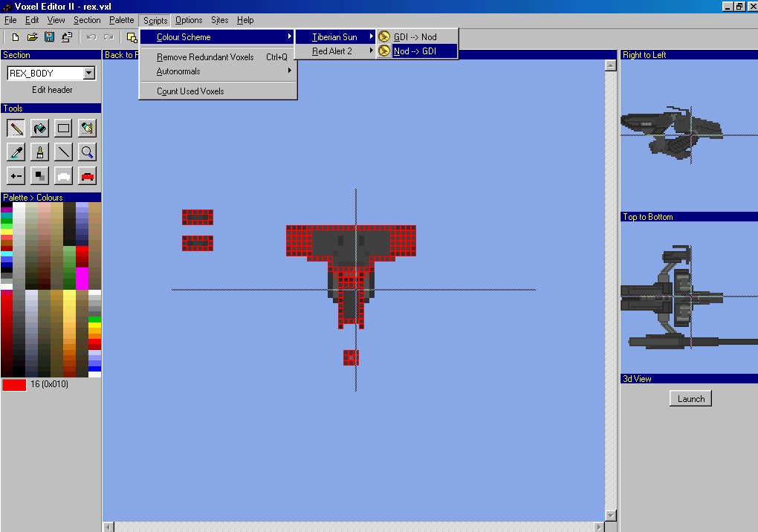This screenshot has height=532, width=758.
Task: Select the Eyedropper colour picker tool
Action: coord(16,152)
